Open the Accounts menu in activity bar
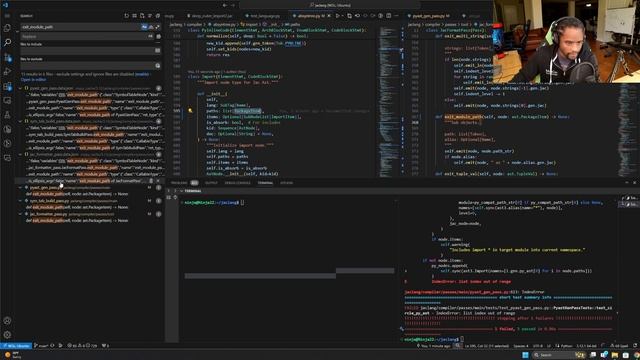The height and width of the screenshot is (360, 640). pos(7,321)
